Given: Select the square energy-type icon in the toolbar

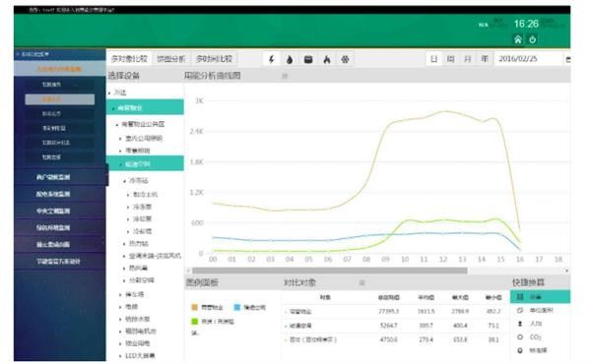Looking at the screenshot, I should point(308,59).
